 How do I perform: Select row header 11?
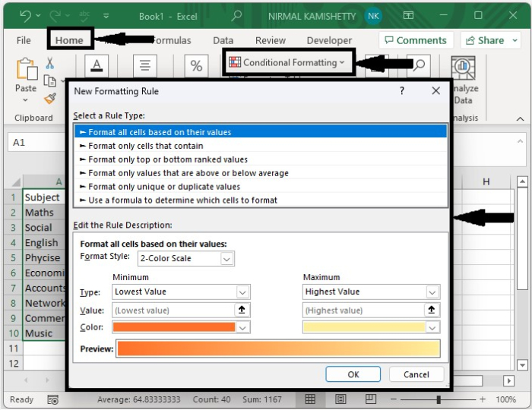(x=14, y=348)
